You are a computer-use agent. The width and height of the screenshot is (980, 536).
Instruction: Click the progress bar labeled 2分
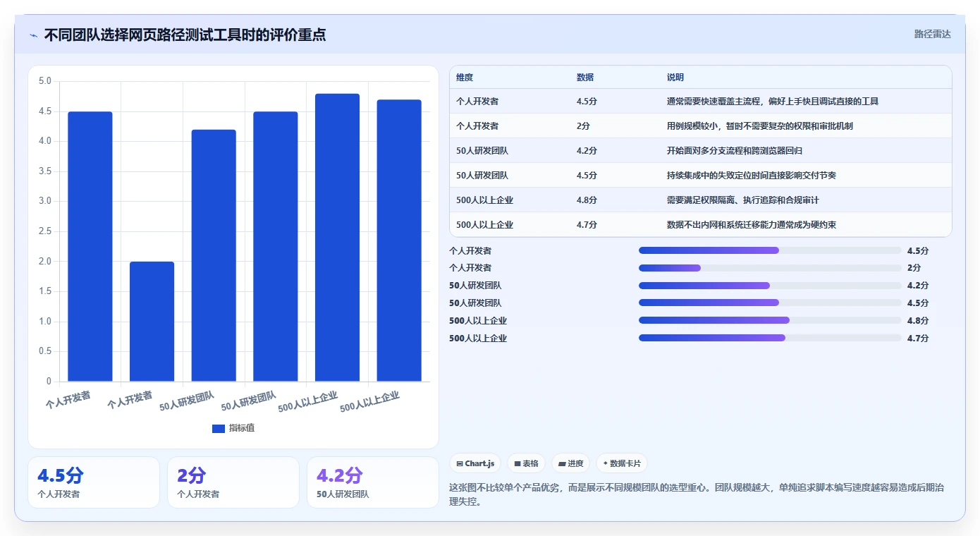click(770, 268)
